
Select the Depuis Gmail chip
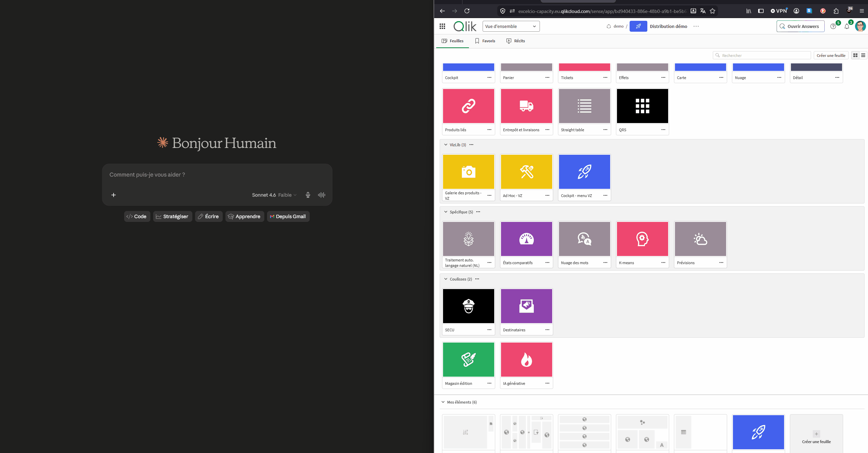point(288,216)
